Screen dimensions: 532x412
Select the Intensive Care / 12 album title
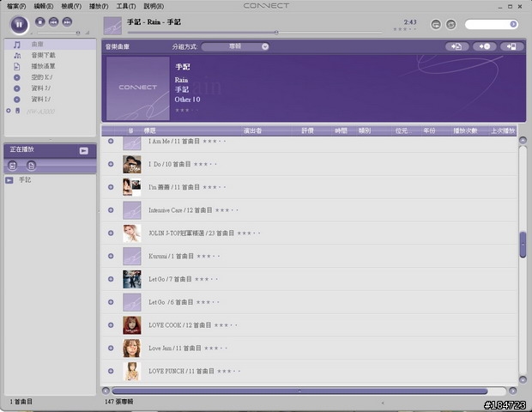[x=180, y=210]
